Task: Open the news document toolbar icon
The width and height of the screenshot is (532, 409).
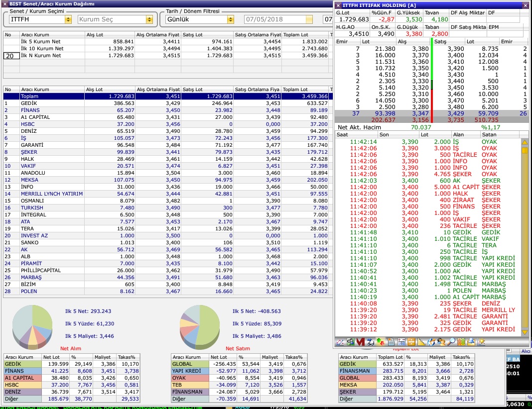Action: point(391,342)
